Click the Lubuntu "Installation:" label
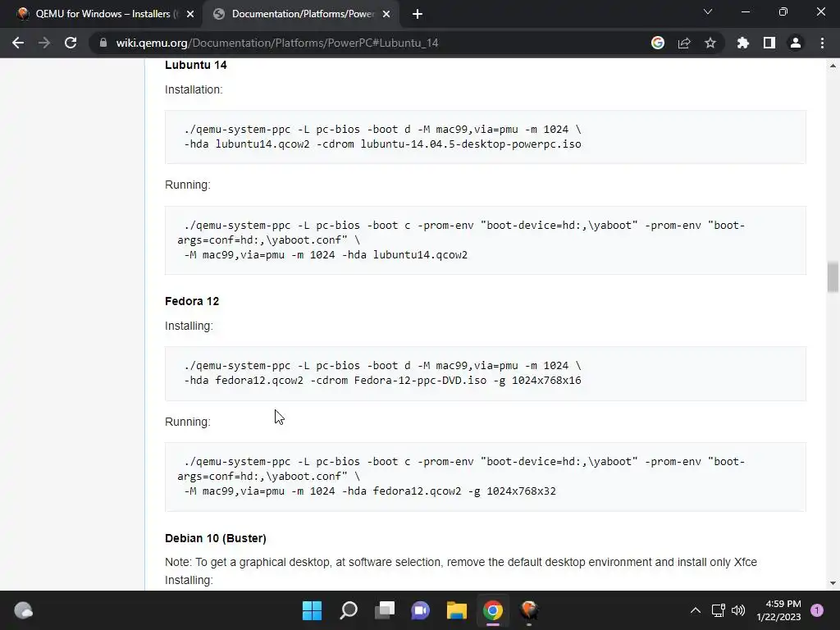This screenshot has width=840, height=630. pyautogui.click(x=194, y=89)
